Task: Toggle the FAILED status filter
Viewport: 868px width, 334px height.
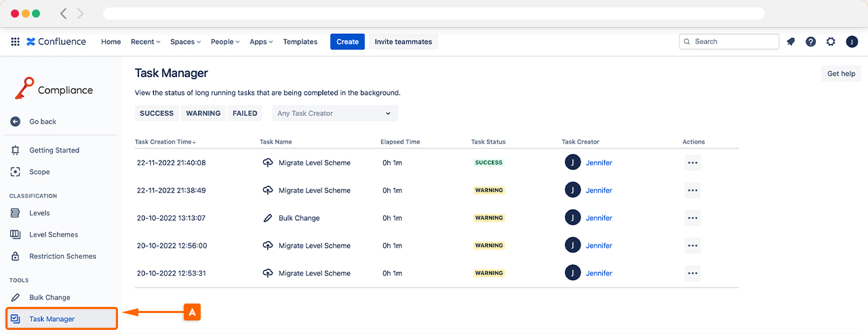Action: pos(245,113)
